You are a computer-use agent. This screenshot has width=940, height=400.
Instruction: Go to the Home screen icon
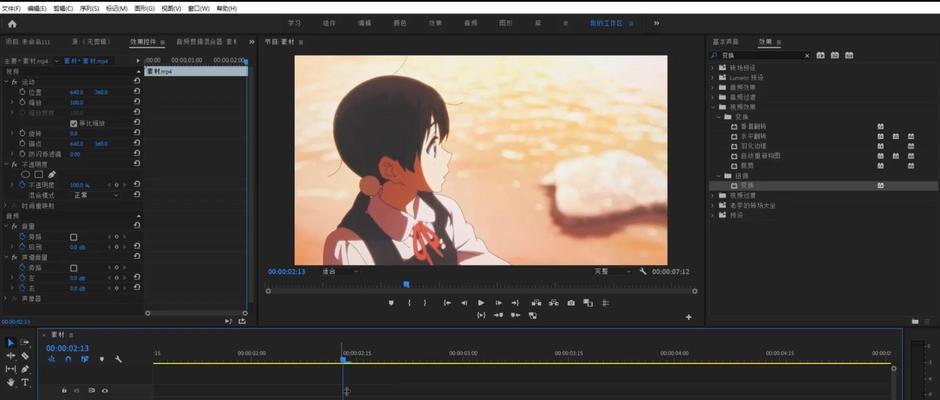coord(12,24)
